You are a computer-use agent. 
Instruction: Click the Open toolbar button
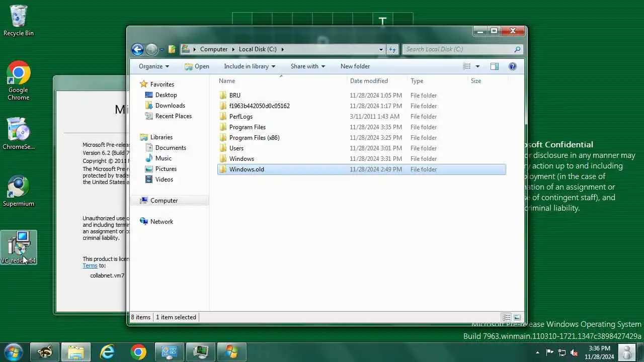pyautogui.click(x=197, y=66)
